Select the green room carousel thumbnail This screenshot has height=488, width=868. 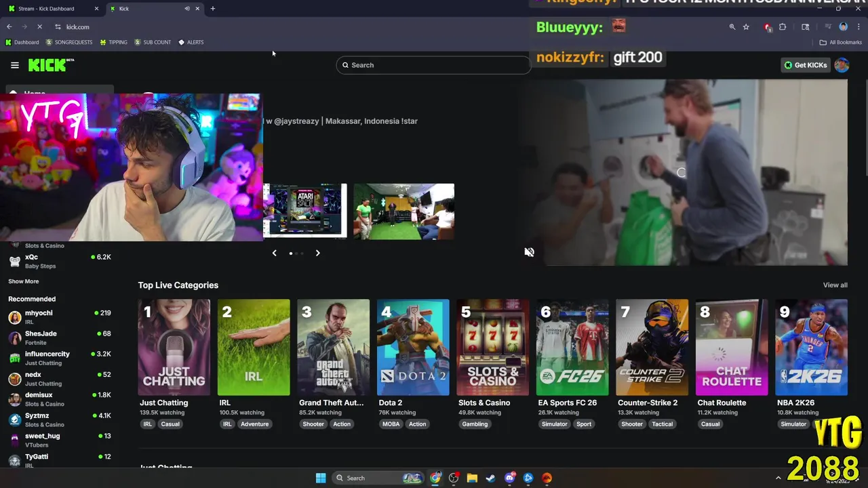[403, 211]
